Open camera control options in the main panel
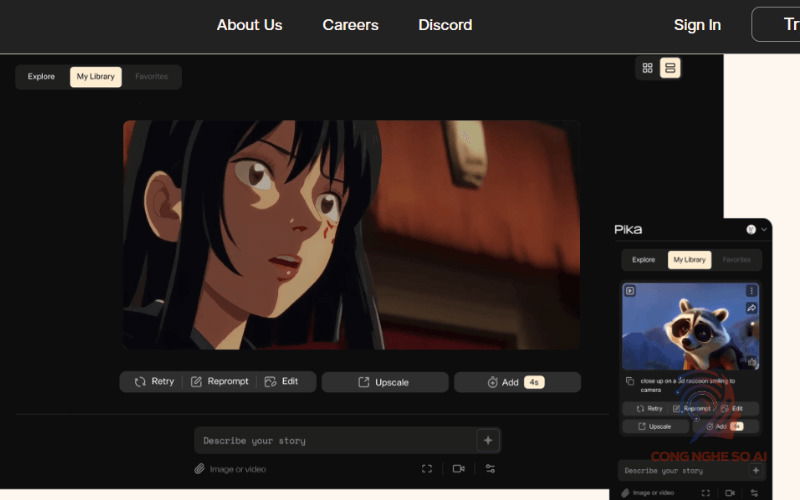The height and width of the screenshot is (500, 800). coord(459,469)
